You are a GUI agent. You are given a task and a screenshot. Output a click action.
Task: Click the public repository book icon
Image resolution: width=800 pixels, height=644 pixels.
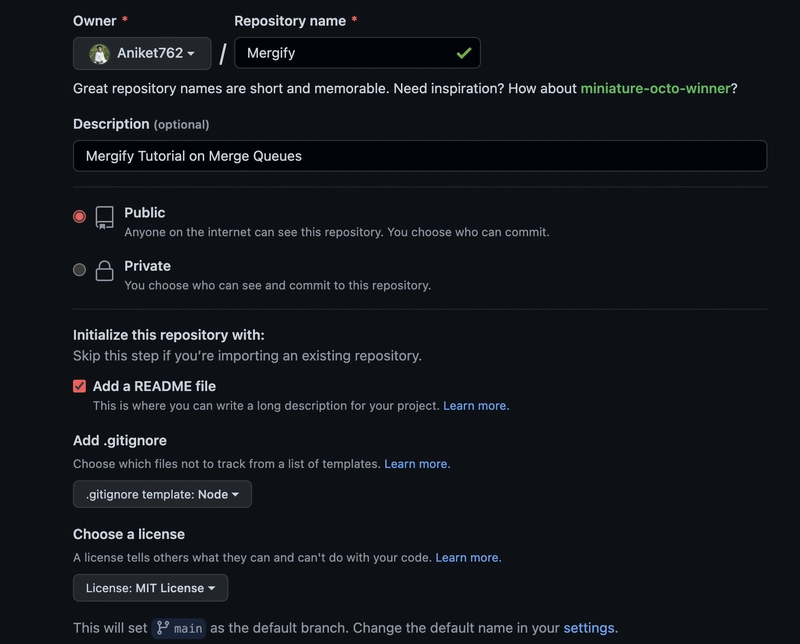pyautogui.click(x=105, y=217)
